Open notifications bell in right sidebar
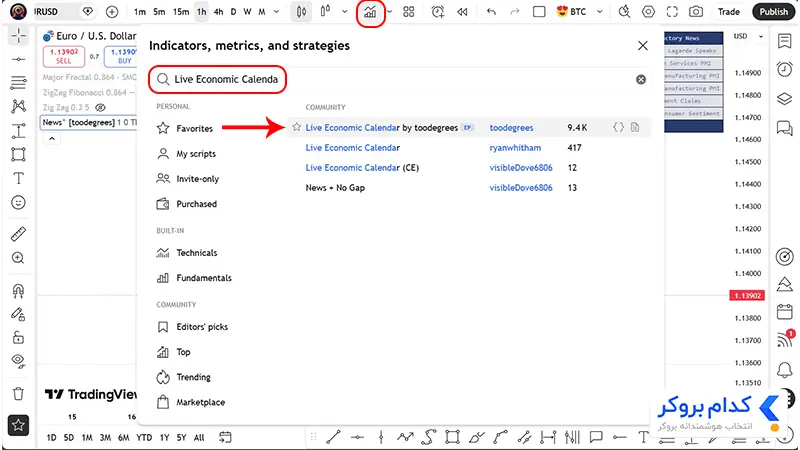 click(785, 370)
